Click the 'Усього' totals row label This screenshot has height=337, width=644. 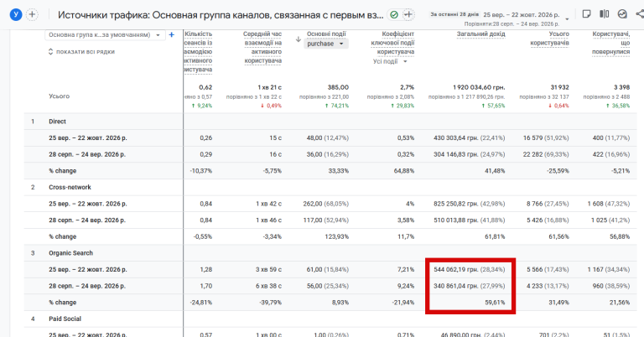coord(60,96)
